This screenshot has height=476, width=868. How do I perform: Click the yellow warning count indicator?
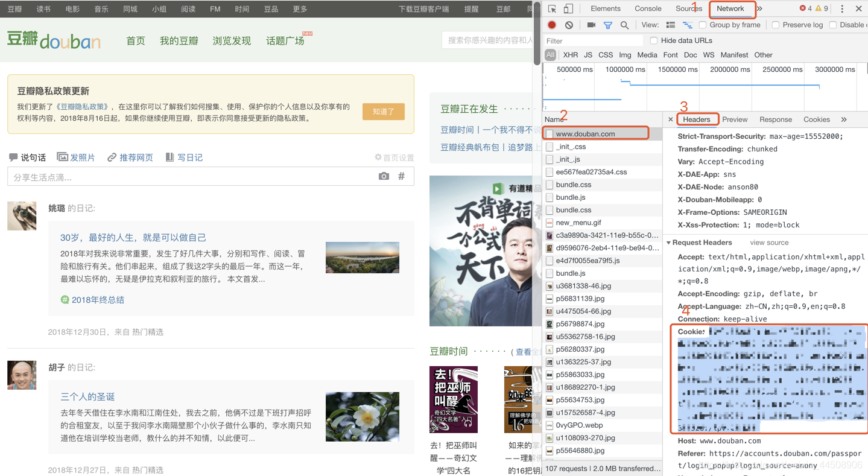click(822, 8)
